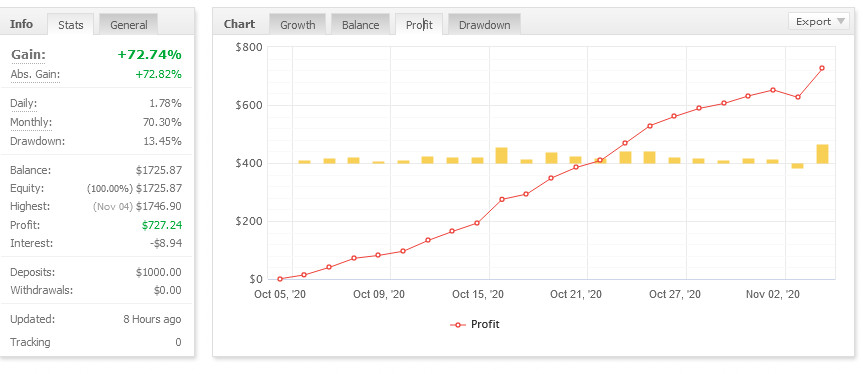Image resolution: width=863 pixels, height=374 pixels.
Task: Click the Daily return label
Action: click(x=24, y=103)
